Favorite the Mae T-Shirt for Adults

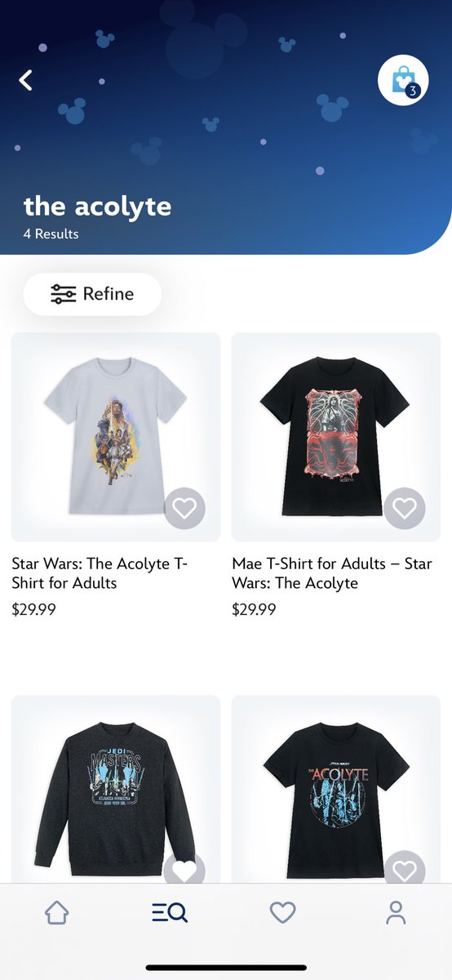pyautogui.click(x=405, y=508)
